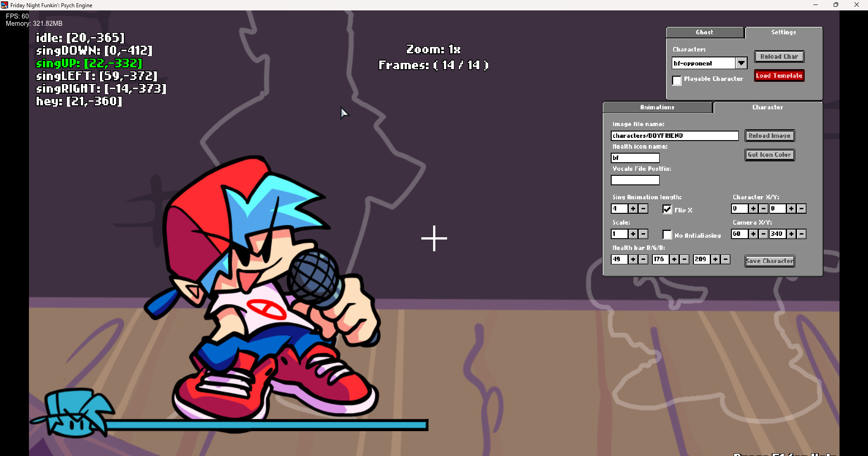Click the Image file name field

tap(675, 136)
